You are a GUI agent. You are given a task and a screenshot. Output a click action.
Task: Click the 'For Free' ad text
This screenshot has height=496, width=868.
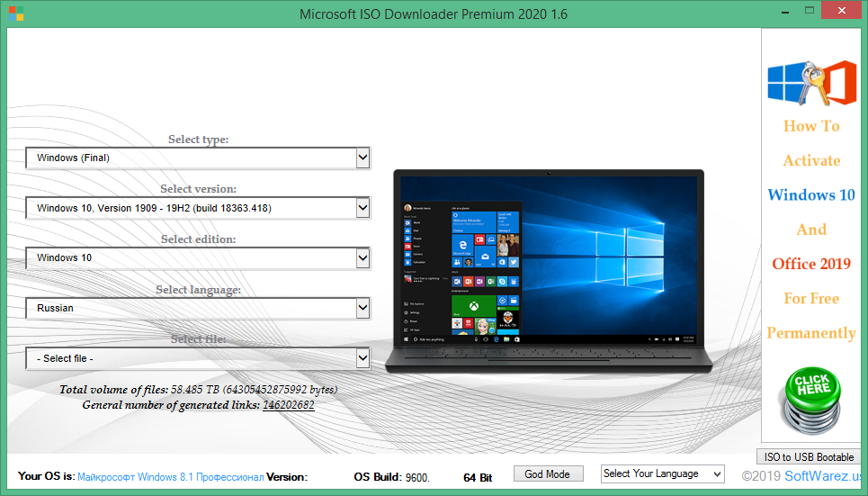coord(811,298)
